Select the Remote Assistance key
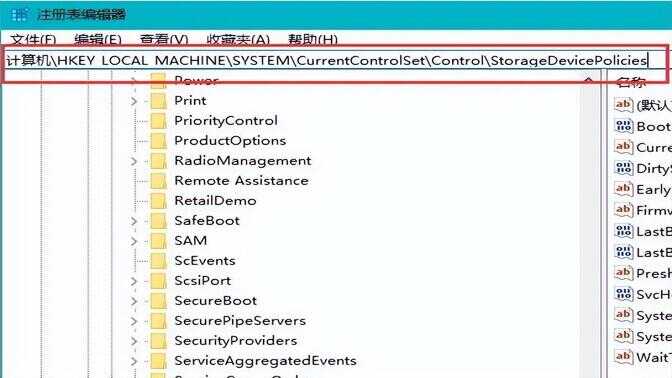This screenshot has height=378, width=672. click(x=241, y=181)
